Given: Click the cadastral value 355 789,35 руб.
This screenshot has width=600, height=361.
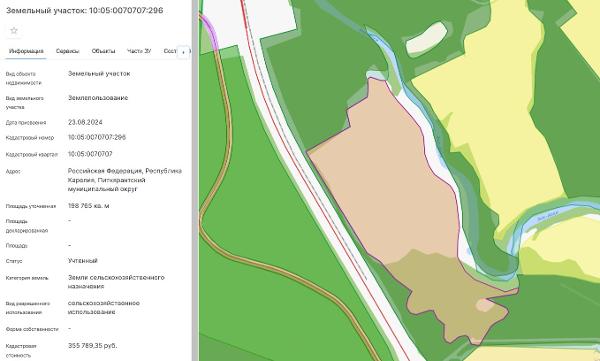Looking at the screenshot, I should 92,346.
